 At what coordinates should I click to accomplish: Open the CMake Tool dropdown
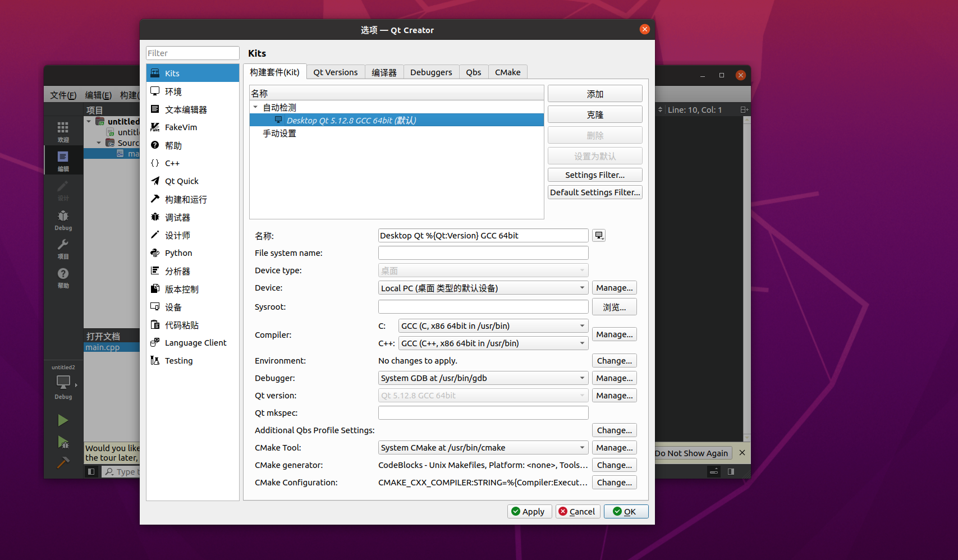(x=483, y=448)
